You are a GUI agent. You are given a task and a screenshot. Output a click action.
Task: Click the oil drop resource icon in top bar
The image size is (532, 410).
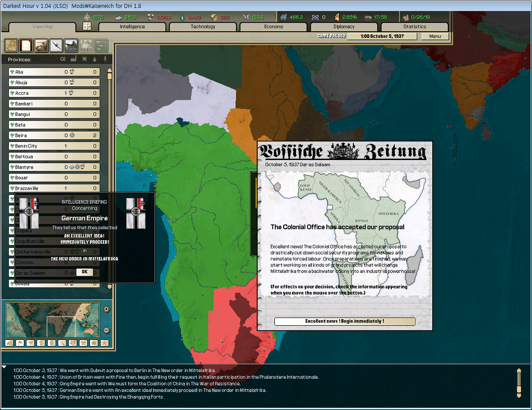[x=182, y=17]
